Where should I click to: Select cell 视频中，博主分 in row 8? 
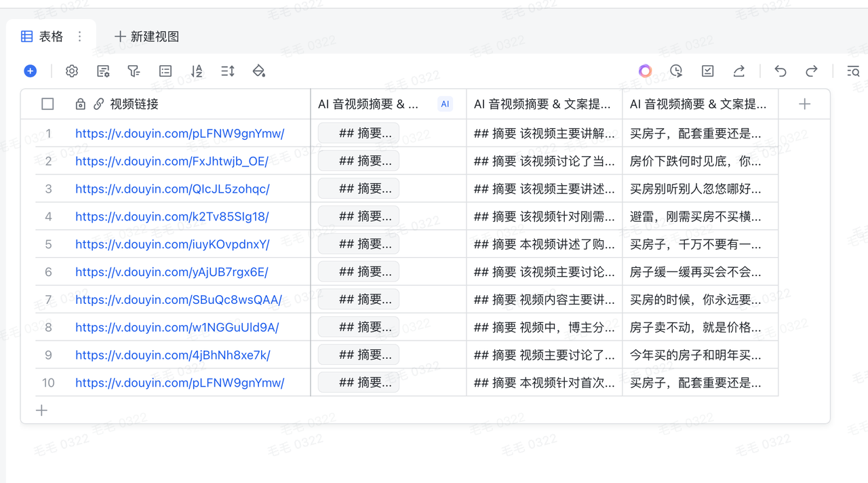(x=545, y=328)
